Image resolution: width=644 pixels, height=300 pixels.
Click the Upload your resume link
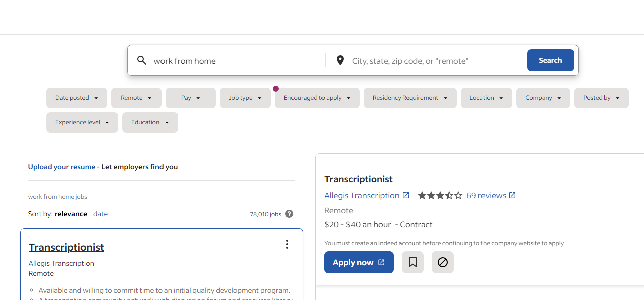62,167
